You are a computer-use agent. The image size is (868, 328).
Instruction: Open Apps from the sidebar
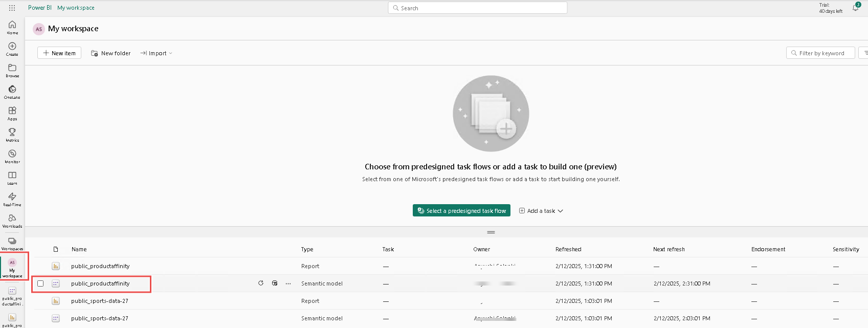pyautogui.click(x=12, y=114)
